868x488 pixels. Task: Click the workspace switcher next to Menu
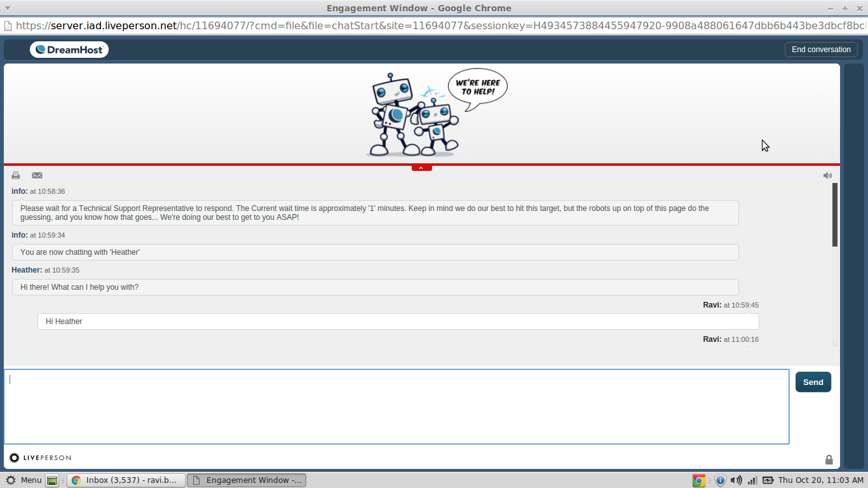(x=51, y=480)
